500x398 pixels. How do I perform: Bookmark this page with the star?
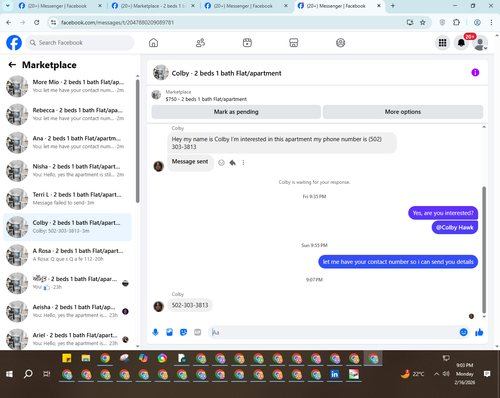click(423, 22)
